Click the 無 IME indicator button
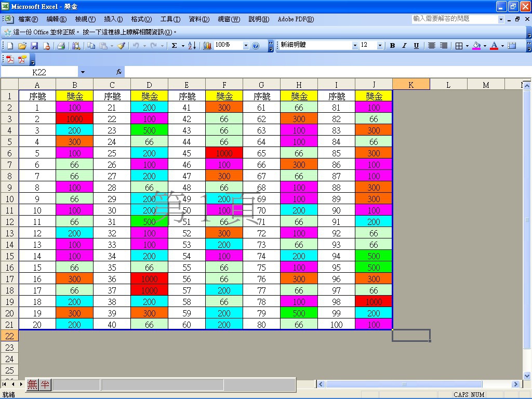This screenshot has width=532, height=399. coord(32,385)
